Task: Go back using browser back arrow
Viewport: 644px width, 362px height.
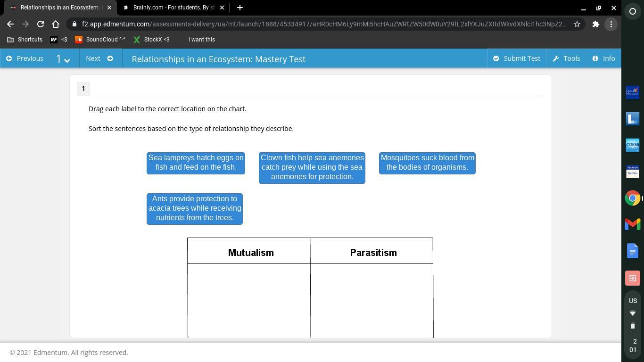Action: pos(10,24)
